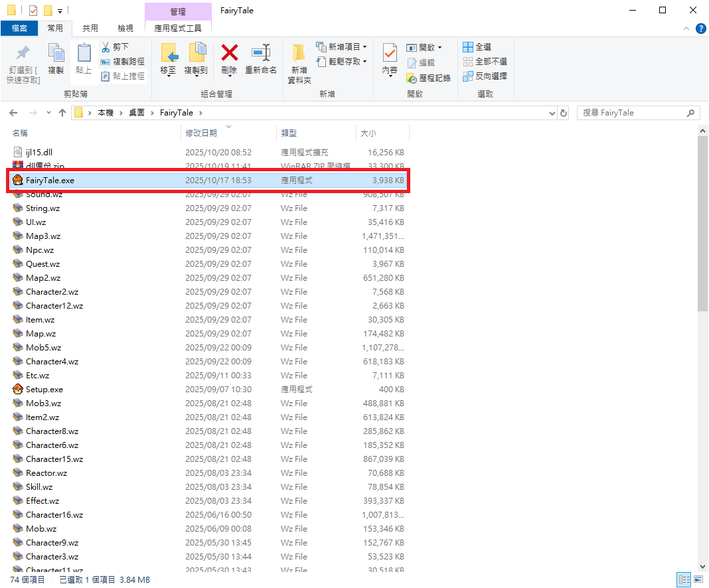This screenshot has width=709, height=588.
Task: Open Properties (內容) checkmark icon
Action: (x=390, y=53)
